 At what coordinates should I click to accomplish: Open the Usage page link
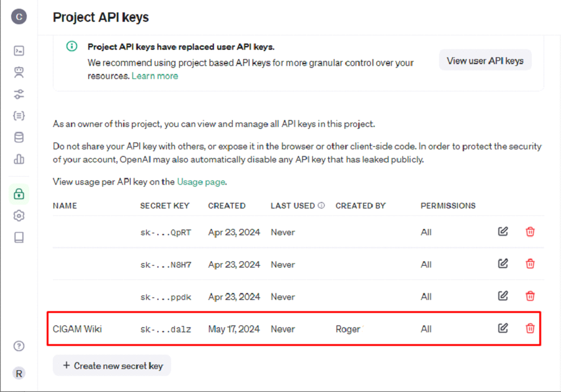[201, 182]
